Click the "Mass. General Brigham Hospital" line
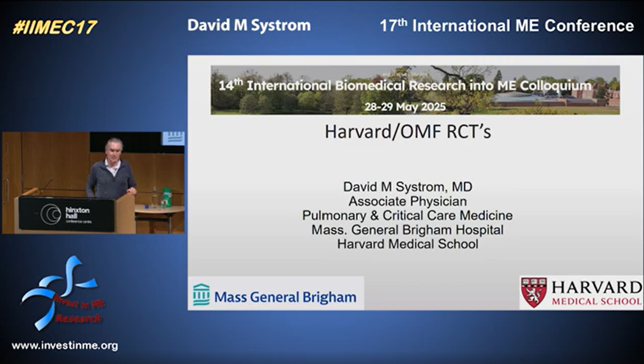The image size is (644, 364). pyautogui.click(x=408, y=230)
